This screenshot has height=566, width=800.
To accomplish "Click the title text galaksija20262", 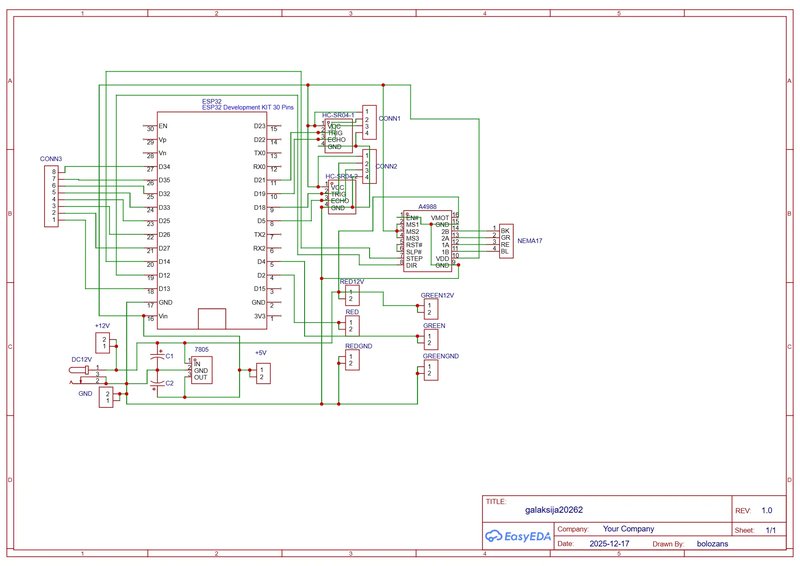I will click(x=554, y=509).
